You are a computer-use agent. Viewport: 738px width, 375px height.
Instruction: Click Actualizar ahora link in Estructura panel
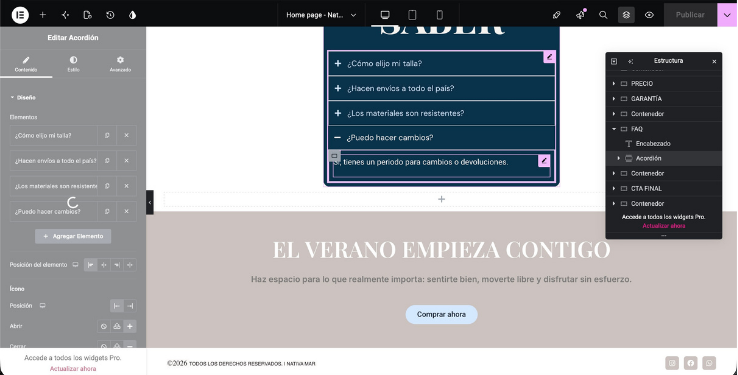[664, 226]
